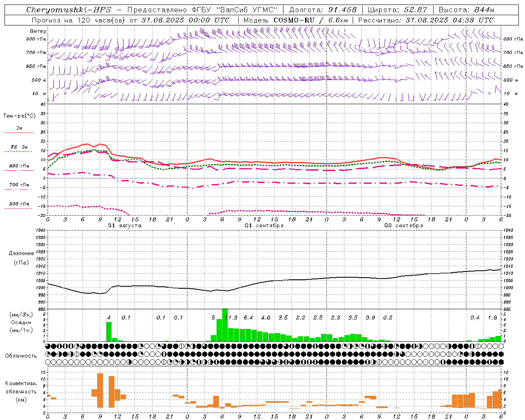
Task: Click the 3-hour precipitation value '4.6'
Action: [266, 318]
